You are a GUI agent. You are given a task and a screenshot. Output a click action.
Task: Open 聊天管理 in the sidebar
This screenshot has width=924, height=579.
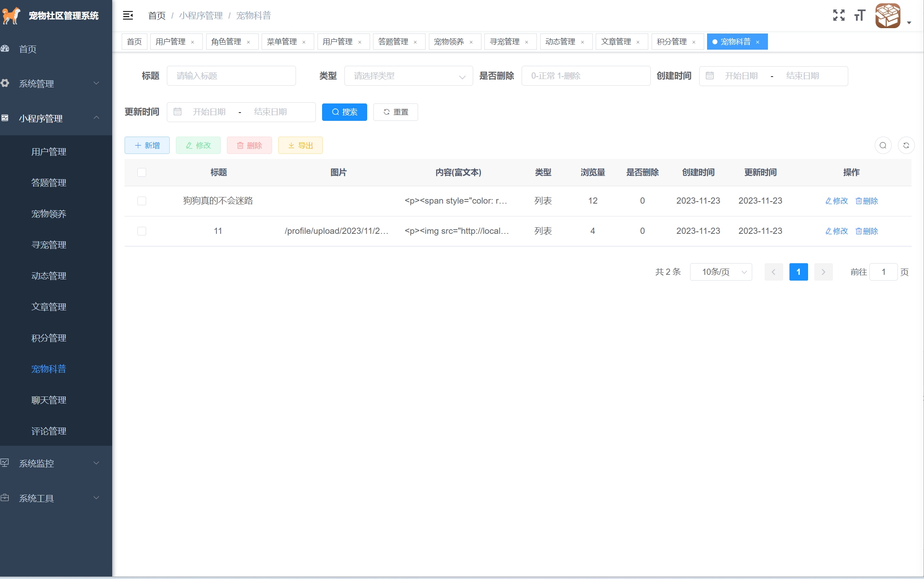pyautogui.click(x=49, y=400)
